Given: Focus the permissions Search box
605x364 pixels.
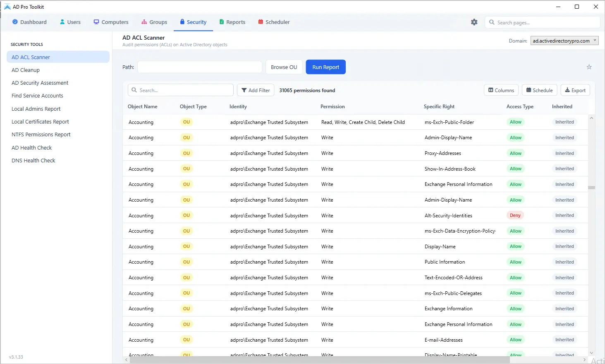Looking at the screenshot, I should [180, 90].
